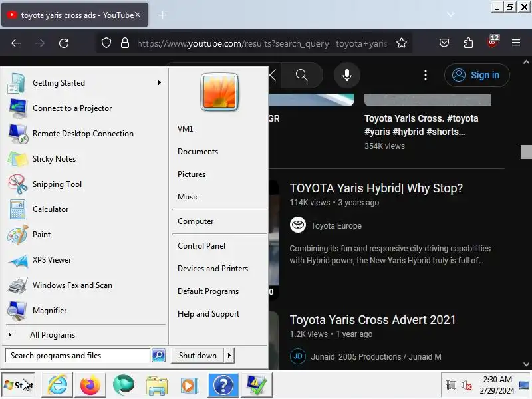This screenshot has height=399, width=532.
Task: Open the Extensions puzzle icon
Action: tap(468, 43)
